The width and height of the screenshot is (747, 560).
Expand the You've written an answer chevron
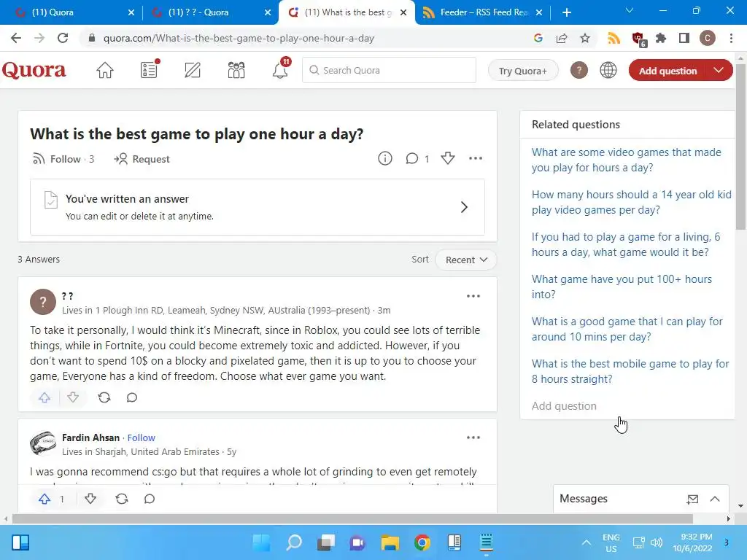coord(464,207)
